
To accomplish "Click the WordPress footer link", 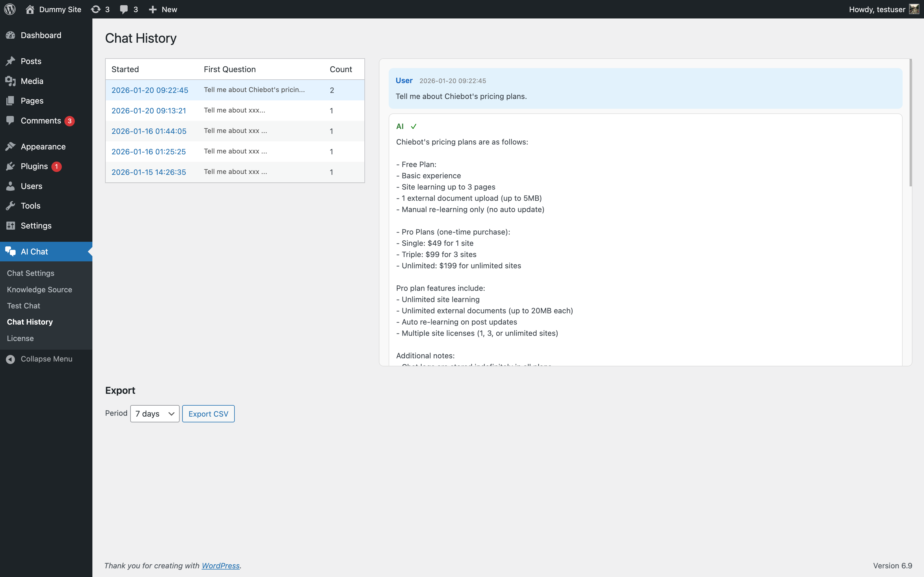I will pyautogui.click(x=220, y=565).
